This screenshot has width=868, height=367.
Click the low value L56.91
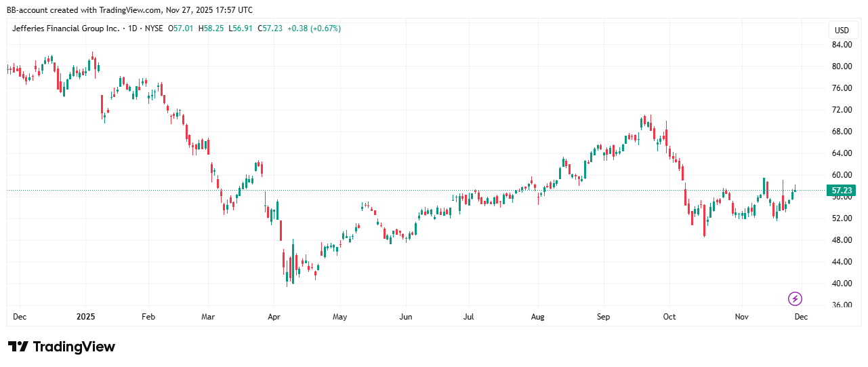(x=245, y=28)
